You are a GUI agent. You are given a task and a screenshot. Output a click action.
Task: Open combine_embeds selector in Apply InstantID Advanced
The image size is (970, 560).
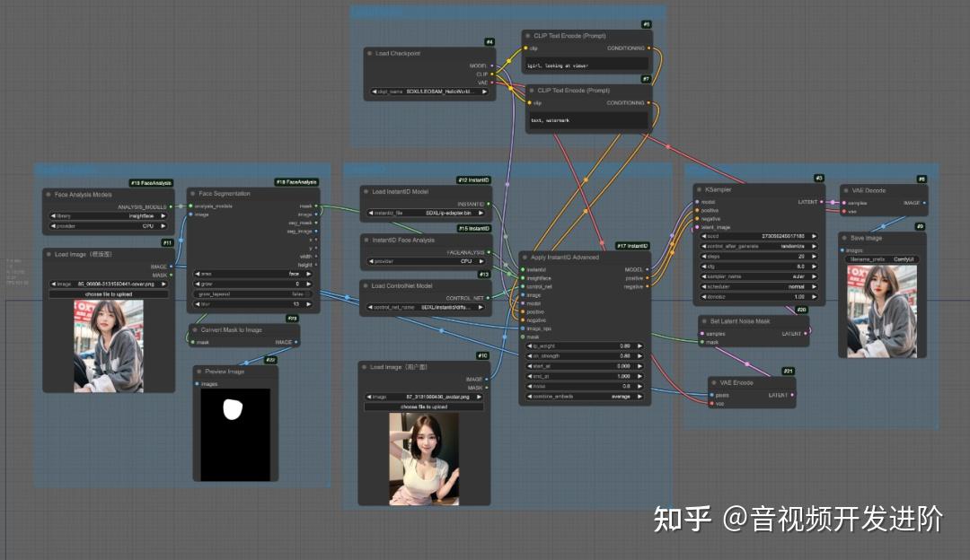(584, 395)
